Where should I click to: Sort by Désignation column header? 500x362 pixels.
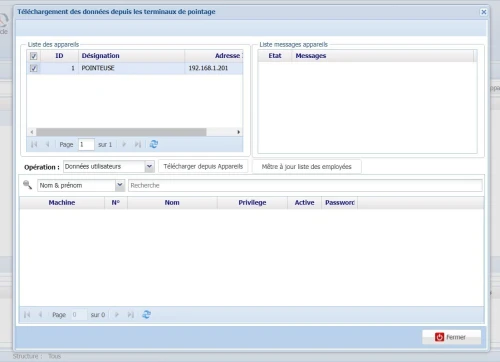pos(131,56)
